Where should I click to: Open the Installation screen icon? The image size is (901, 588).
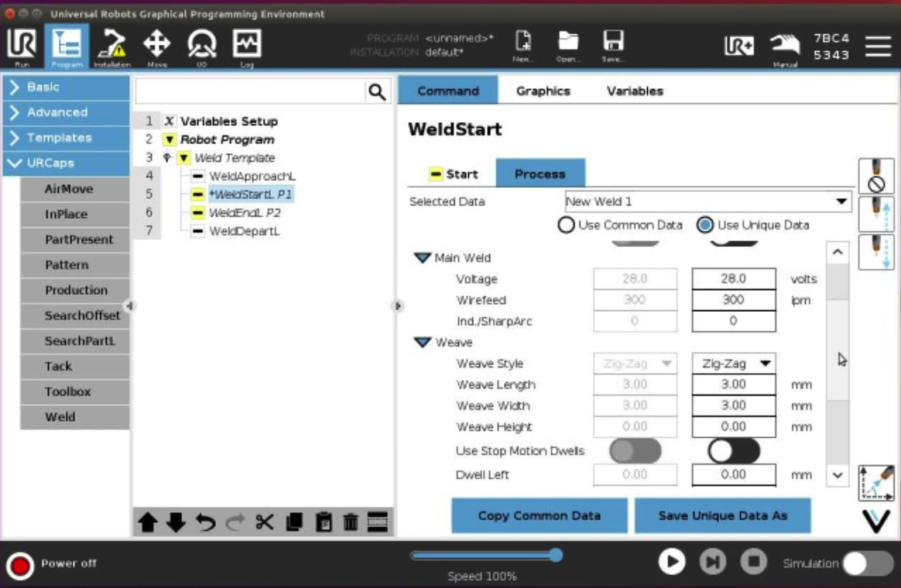coord(111,47)
